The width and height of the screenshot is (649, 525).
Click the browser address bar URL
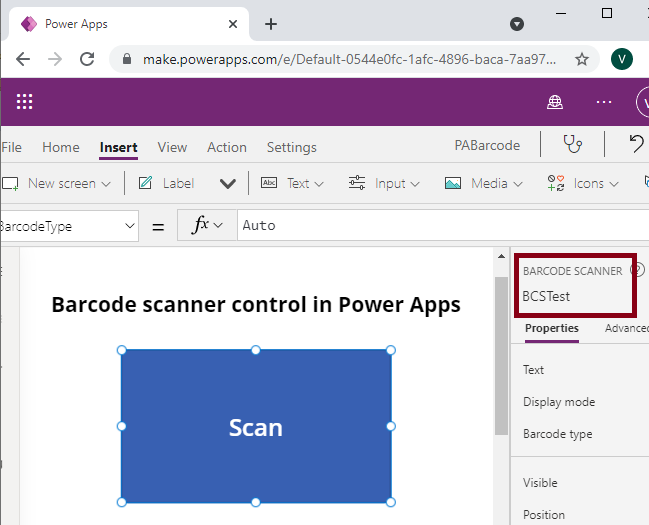coord(349,60)
